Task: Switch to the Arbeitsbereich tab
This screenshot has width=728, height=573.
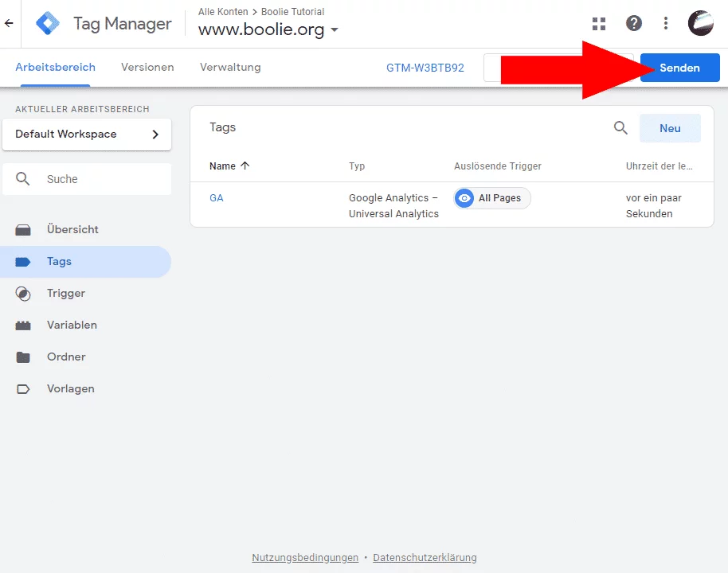Action: click(55, 68)
